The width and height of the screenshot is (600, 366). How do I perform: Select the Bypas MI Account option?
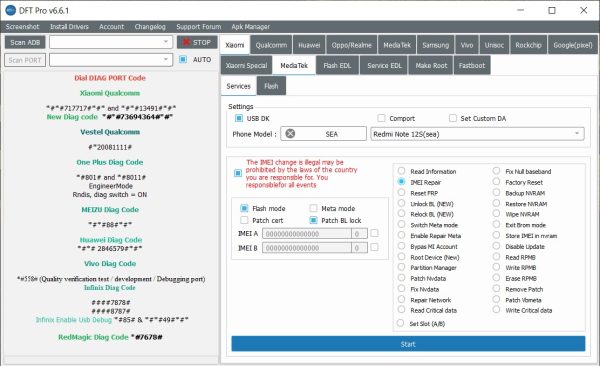(401, 246)
